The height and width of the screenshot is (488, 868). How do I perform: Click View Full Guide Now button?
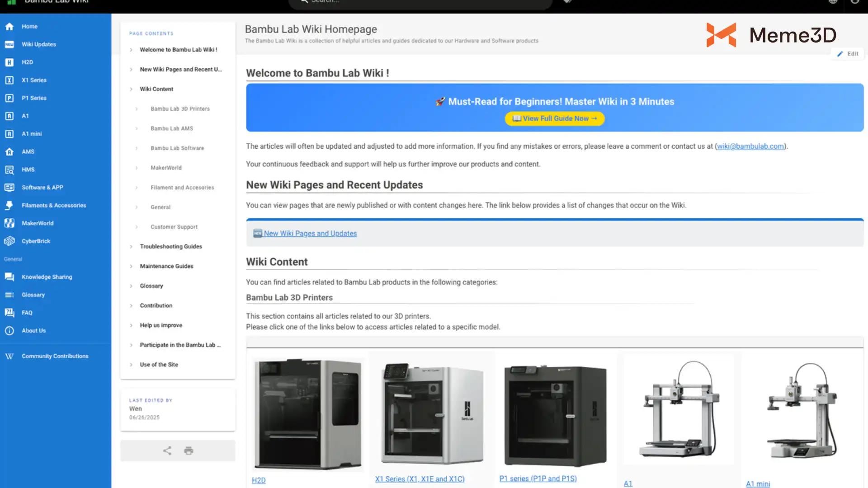555,118
